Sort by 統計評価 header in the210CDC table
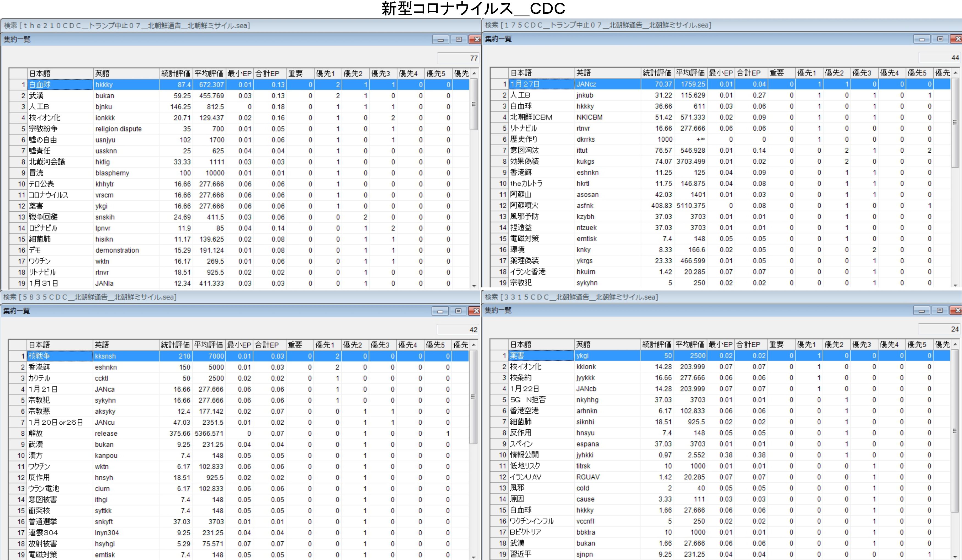Image resolution: width=962 pixels, height=560 pixels. [176, 73]
